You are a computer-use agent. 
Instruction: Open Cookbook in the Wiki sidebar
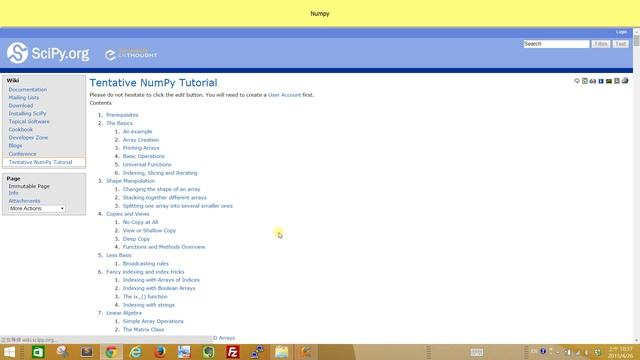(x=21, y=129)
